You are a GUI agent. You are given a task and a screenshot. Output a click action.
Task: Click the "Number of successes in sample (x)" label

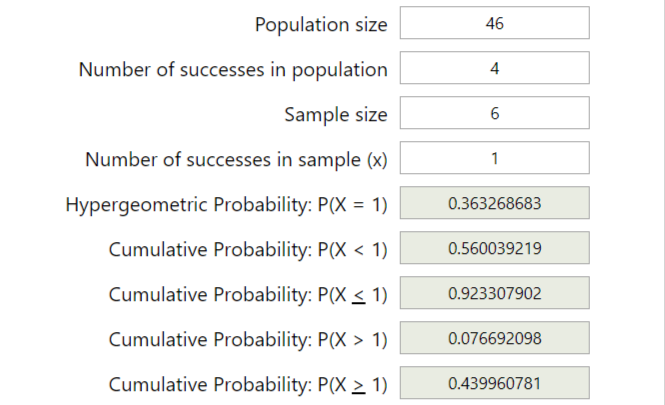pos(236,159)
